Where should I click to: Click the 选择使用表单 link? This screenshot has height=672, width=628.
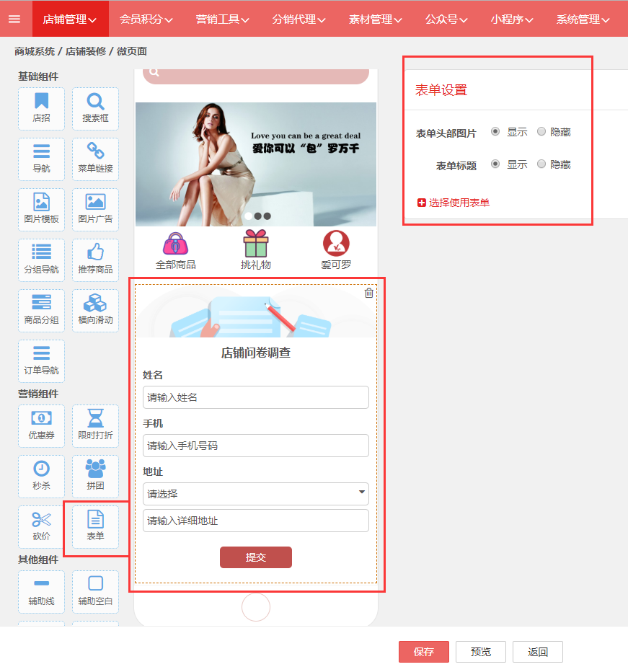pos(454,203)
